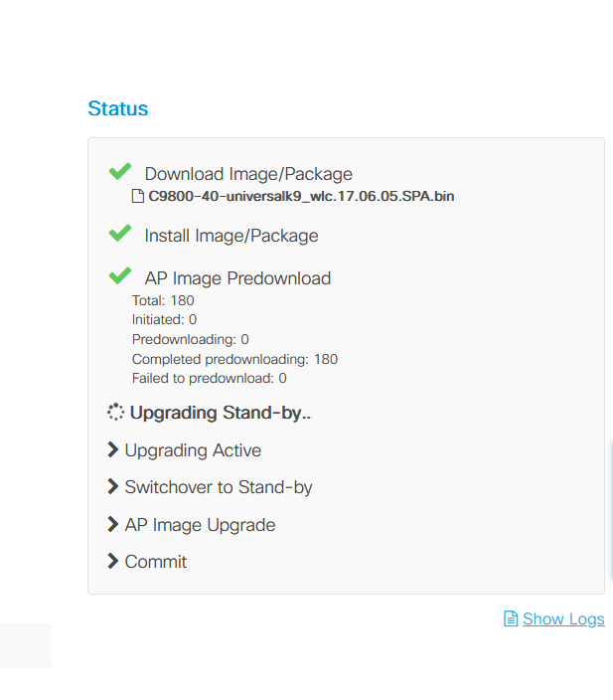Click the Download Image/Package step title
613x700 pixels.
pyautogui.click(x=248, y=174)
